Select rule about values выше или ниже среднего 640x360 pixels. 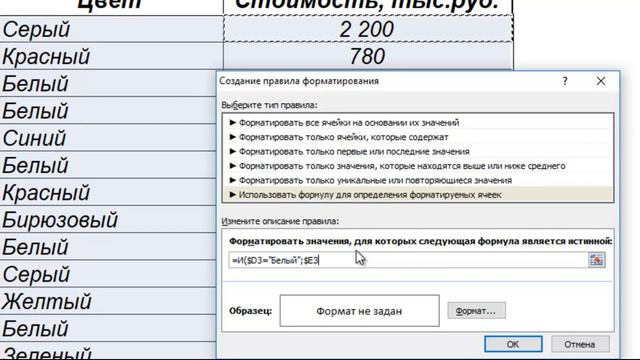pos(418,166)
